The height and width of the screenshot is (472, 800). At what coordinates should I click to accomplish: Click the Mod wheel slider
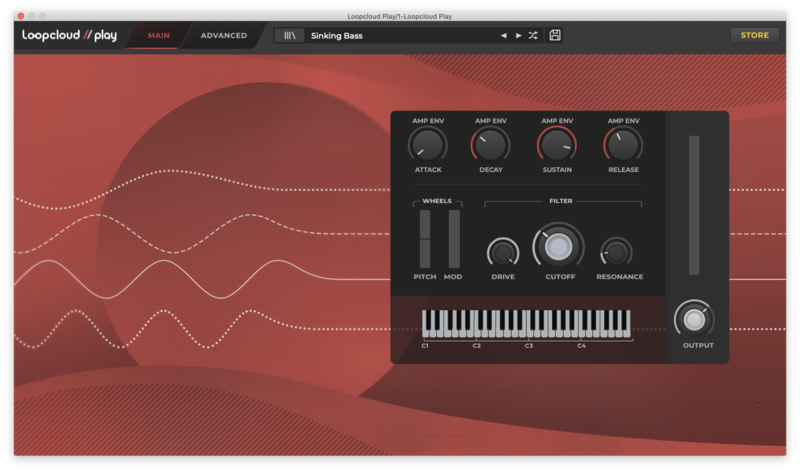[454, 239]
